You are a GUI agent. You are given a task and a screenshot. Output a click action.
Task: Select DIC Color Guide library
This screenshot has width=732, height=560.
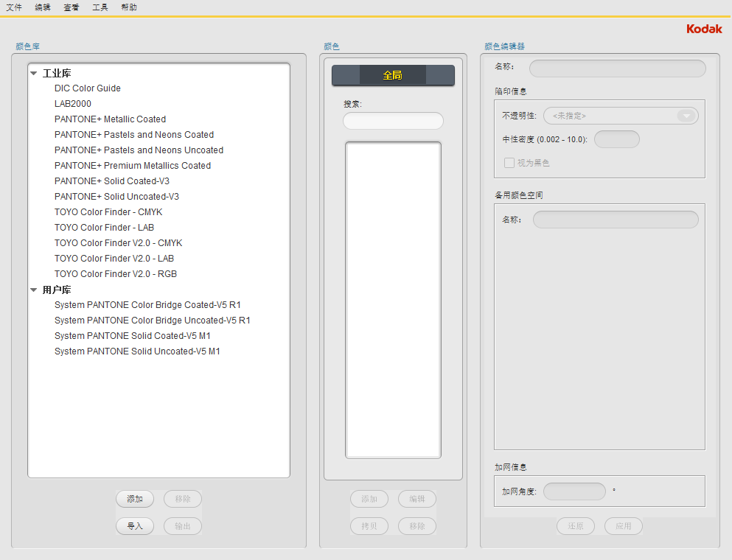coord(88,88)
